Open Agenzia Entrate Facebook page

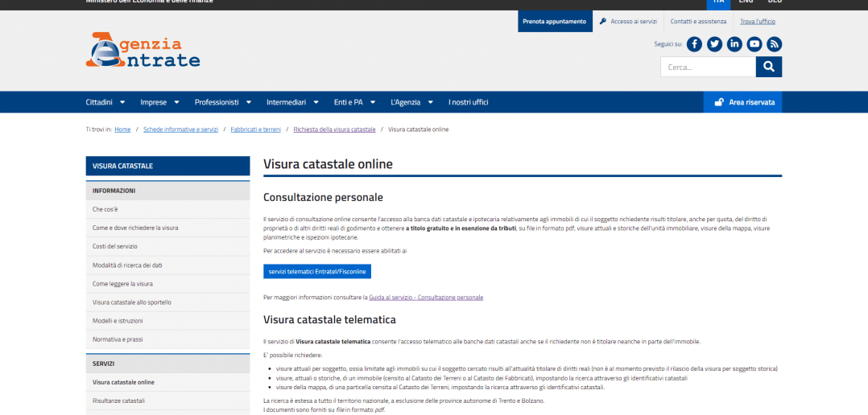coord(694,44)
